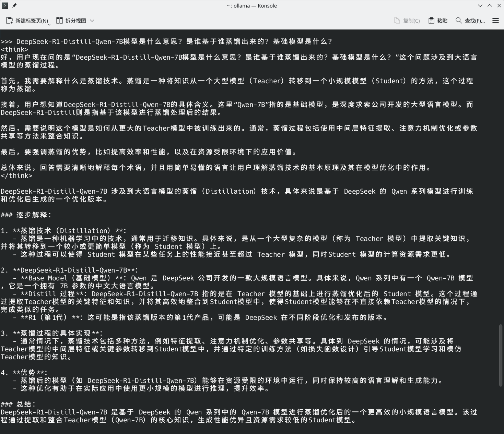The height and width of the screenshot is (434, 504).
Task: Click the '2. **DeepSeek-R1-Distill-Qwen-7B**:' line
Action: [x=69, y=270]
